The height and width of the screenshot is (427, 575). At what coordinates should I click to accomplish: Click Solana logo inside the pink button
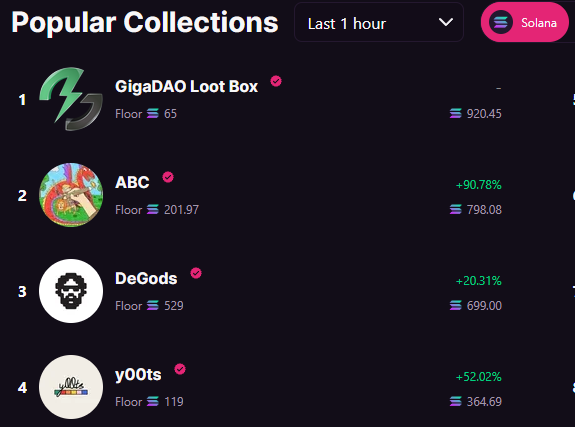[x=501, y=22]
